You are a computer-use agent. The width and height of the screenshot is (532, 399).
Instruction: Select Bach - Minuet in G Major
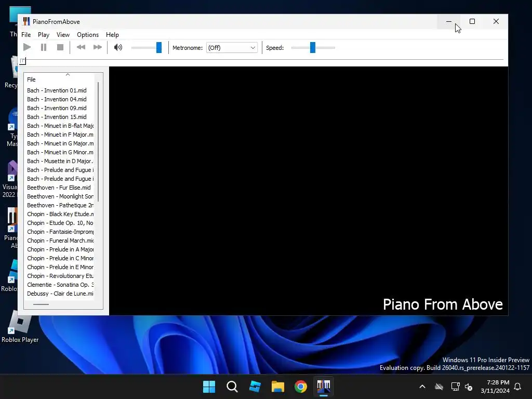pyautogui.click(x=60, y=143)
